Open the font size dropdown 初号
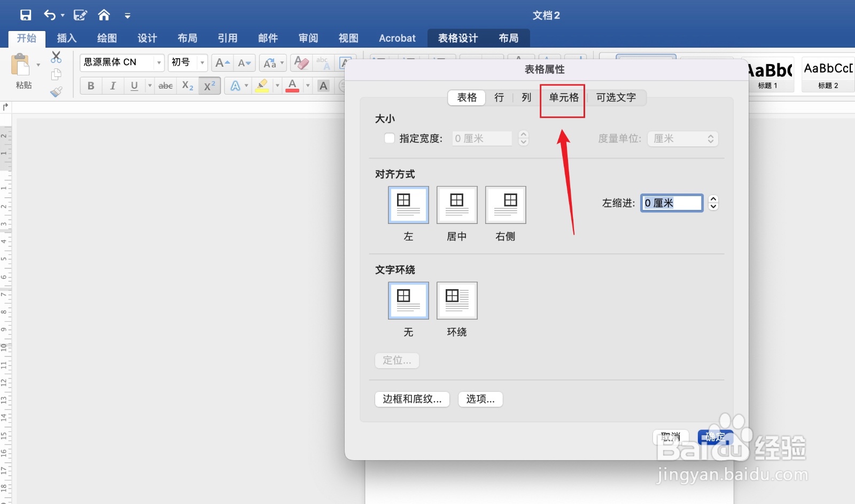 pyautogui.click(x=202, y=63)
